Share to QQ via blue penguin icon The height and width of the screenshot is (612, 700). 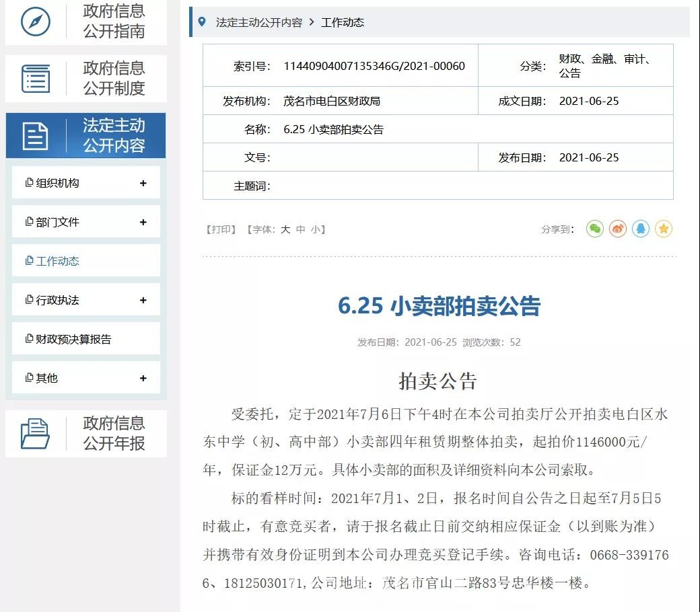(641, 229)
